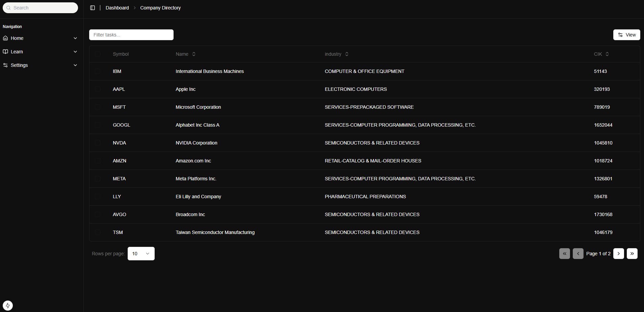This screenshot has height=312, width=644.
Task: Jump to the first page arrow
Action: (565, 254)
